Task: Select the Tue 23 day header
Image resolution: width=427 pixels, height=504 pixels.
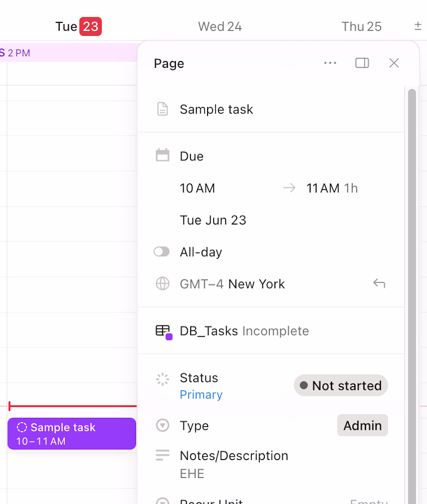Action: [x=78, y=27]
